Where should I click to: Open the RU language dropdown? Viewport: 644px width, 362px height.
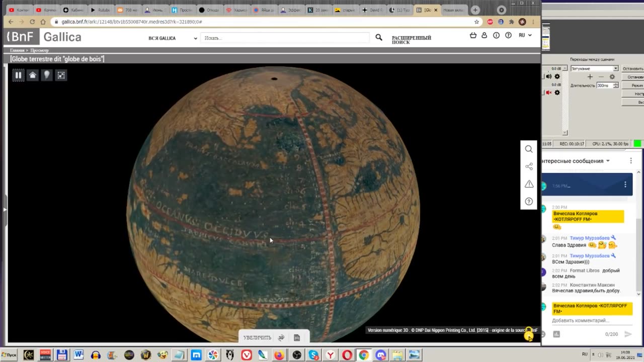(x=525, y=35)
